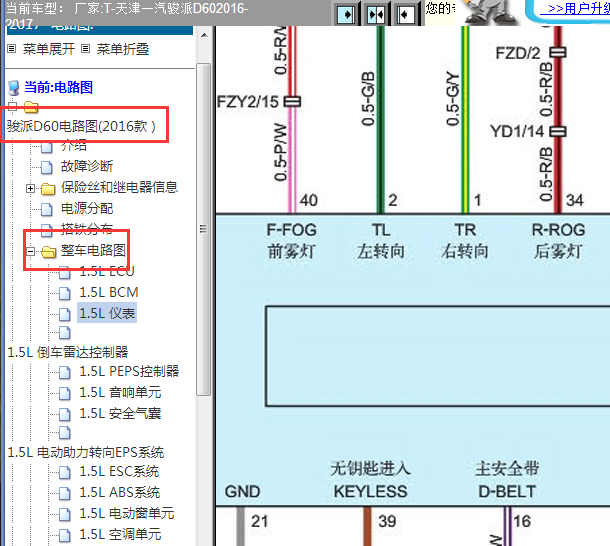
Task: Click 菜单展开 to expand menu
Action: coord(49,49)
